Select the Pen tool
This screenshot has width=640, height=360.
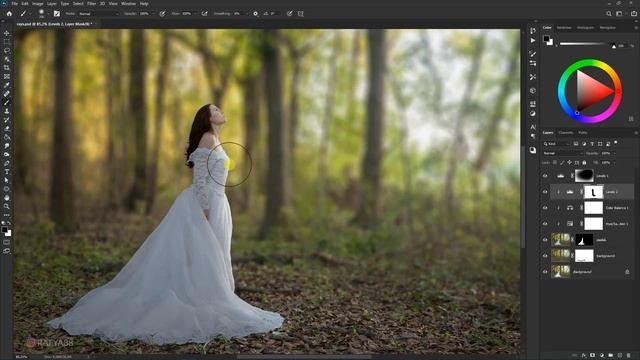tap(7, 163)
